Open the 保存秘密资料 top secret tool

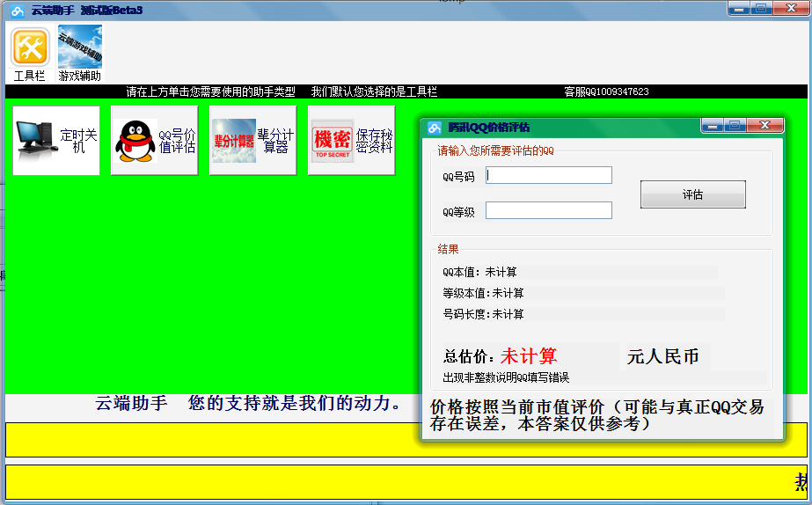tap(351, 141)
